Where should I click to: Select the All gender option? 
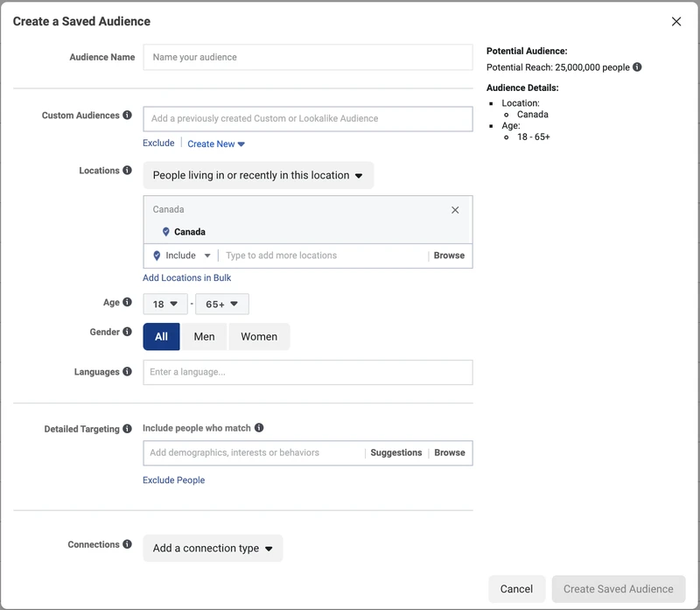coord(161,337)
